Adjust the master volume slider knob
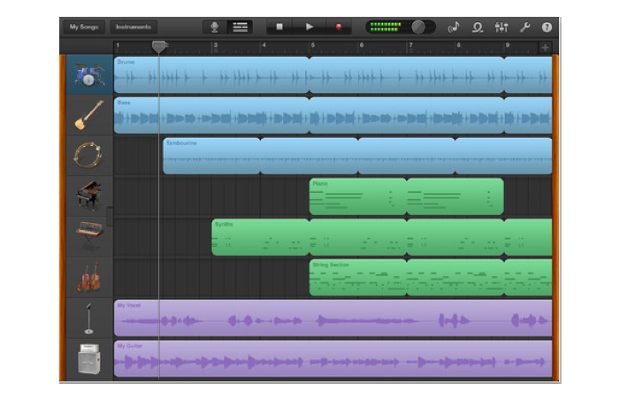 [x=418, y=27]
